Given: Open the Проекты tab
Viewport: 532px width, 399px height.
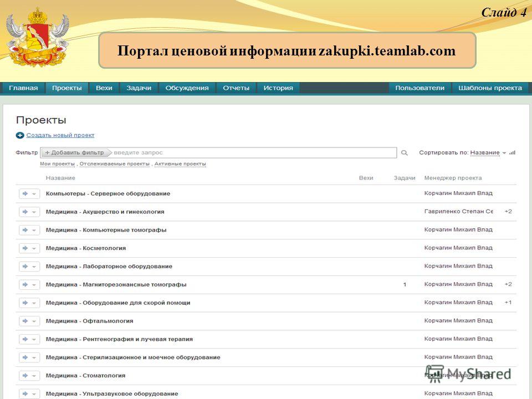Looking at the screenshot, I should coord(67,88).
